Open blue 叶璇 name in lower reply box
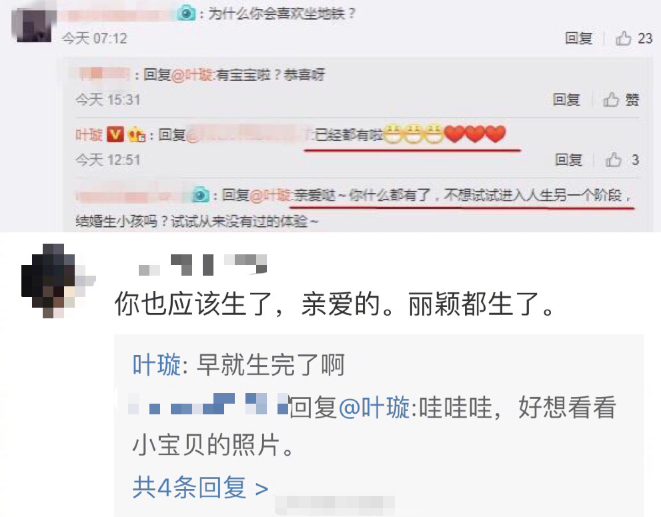Screen dimensions: 661x517 [x=157, y=365]
